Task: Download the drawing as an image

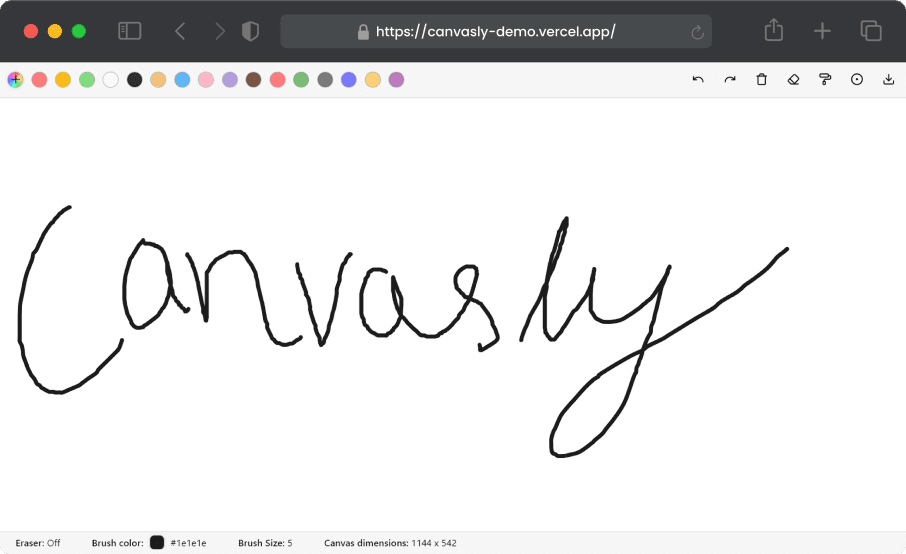Action: click(x=888, y=79)
